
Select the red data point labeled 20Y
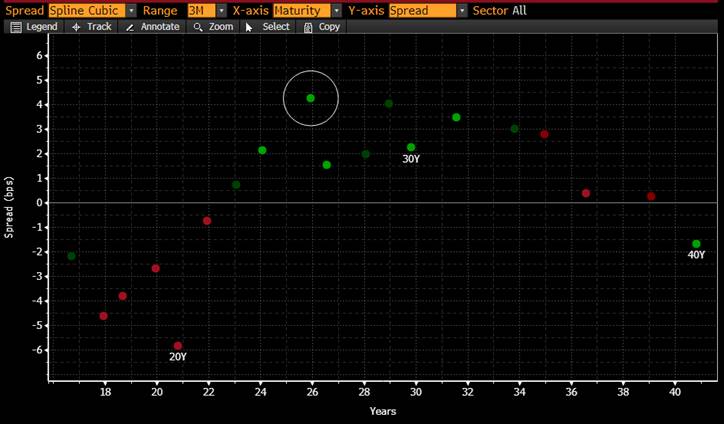pyautogui.click(x=178, y=346)
